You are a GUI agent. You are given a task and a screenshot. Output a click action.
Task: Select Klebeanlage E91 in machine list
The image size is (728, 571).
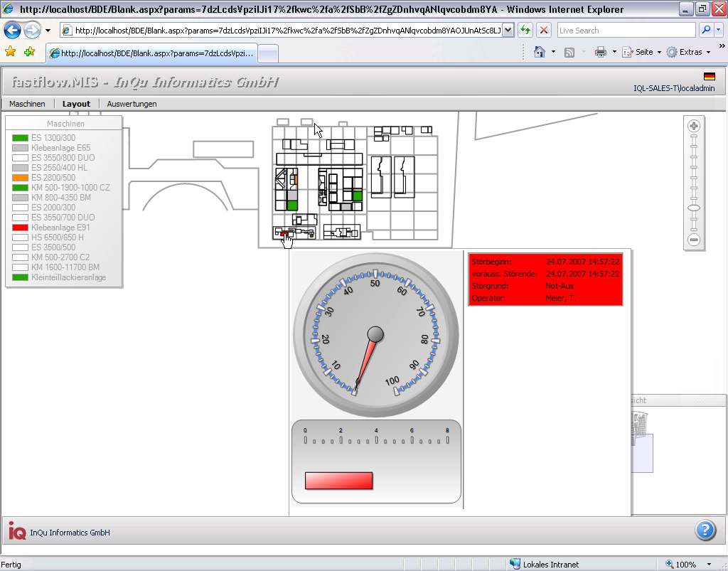(60, 228)
